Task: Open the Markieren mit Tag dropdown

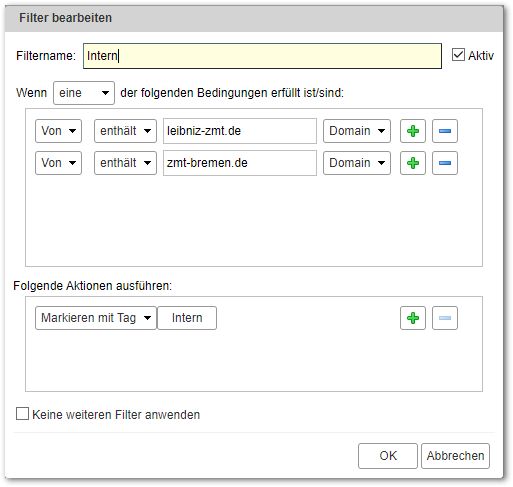Action: tap(96, 318)
